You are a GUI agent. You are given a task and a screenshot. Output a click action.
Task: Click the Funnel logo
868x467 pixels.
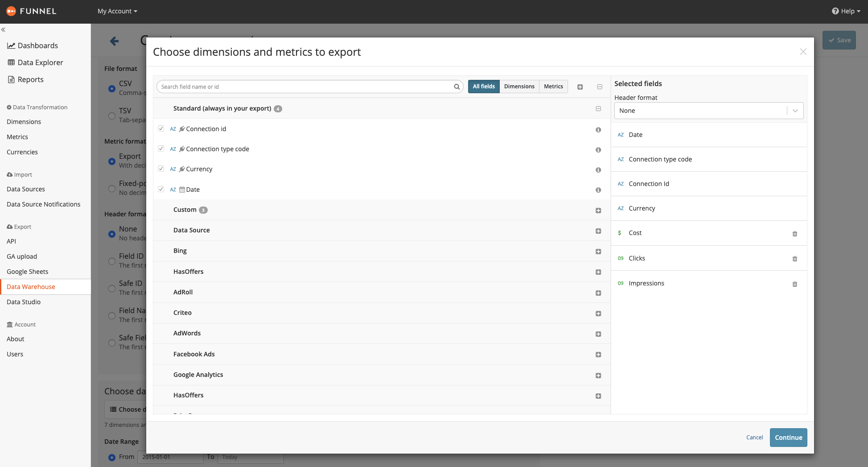point(31,11)
